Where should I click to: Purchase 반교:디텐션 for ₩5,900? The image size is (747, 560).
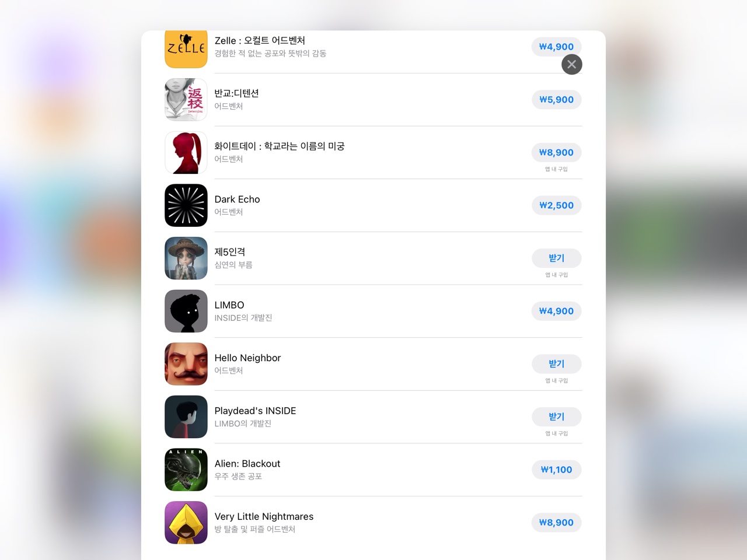click(x=556, y=100)
